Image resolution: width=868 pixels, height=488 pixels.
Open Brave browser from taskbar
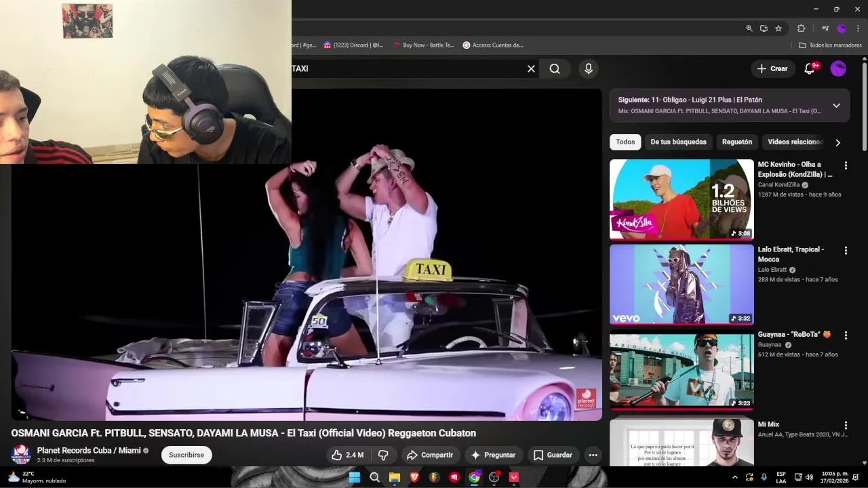[x=414, y=477]
